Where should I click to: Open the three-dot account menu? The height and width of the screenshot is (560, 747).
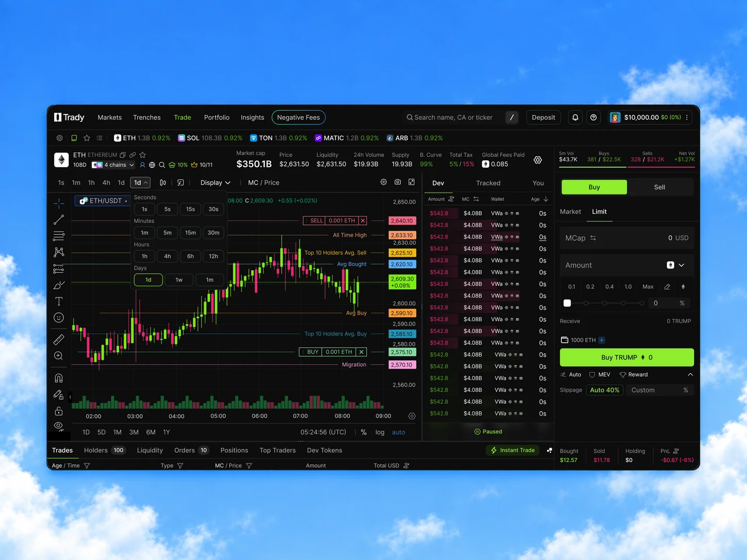coord(687,118)
